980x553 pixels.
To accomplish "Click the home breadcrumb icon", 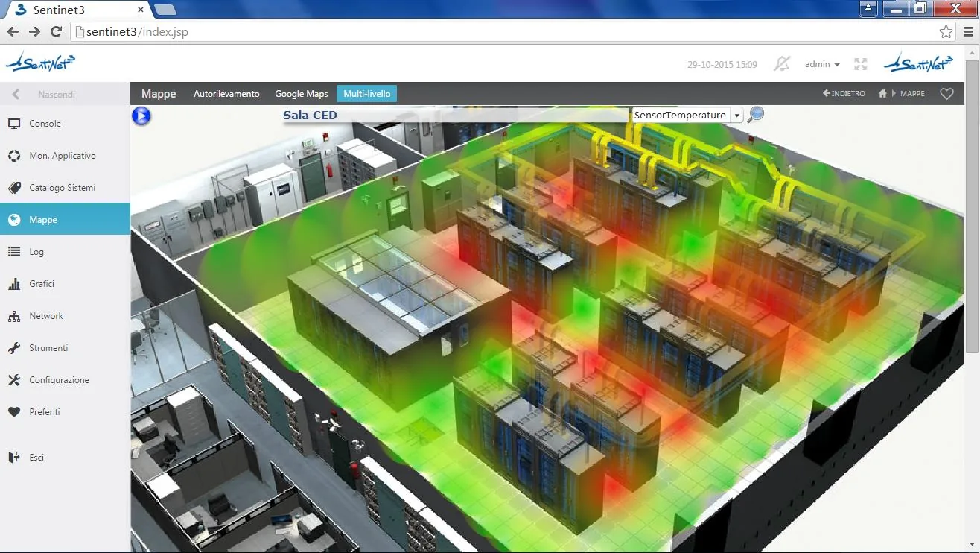I will [883, 94].
